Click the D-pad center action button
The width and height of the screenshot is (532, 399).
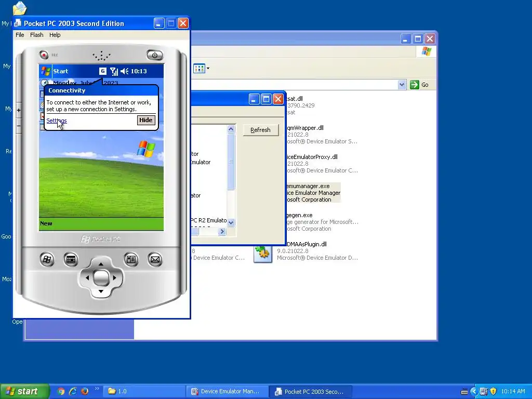pyautogui.click(x=101, y=278)
